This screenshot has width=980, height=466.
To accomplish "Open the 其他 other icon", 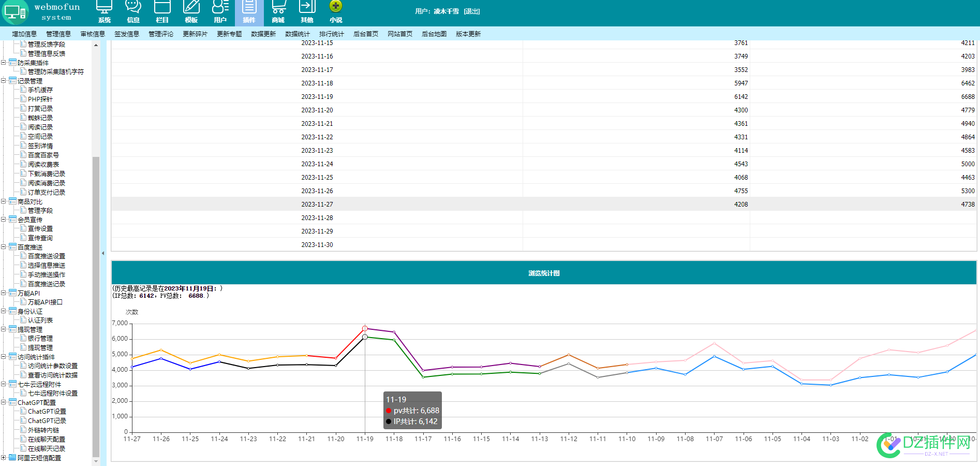I will pyautogui.click(x=307, y=7).
